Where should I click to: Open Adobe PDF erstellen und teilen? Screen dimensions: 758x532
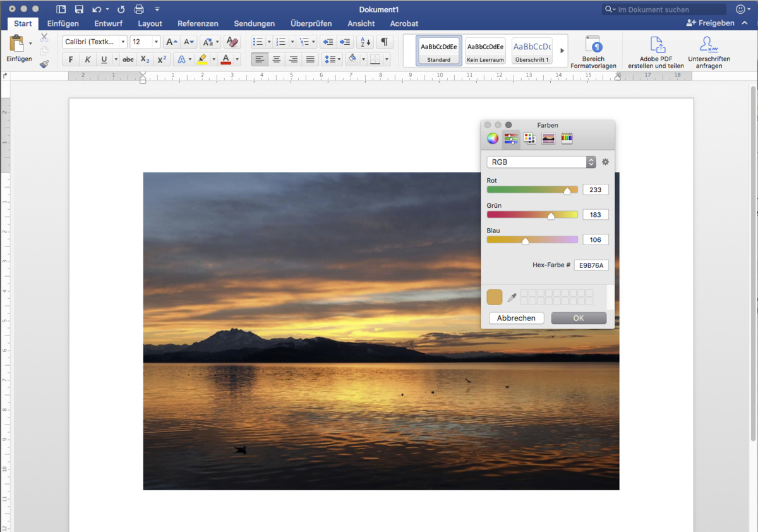656,53
